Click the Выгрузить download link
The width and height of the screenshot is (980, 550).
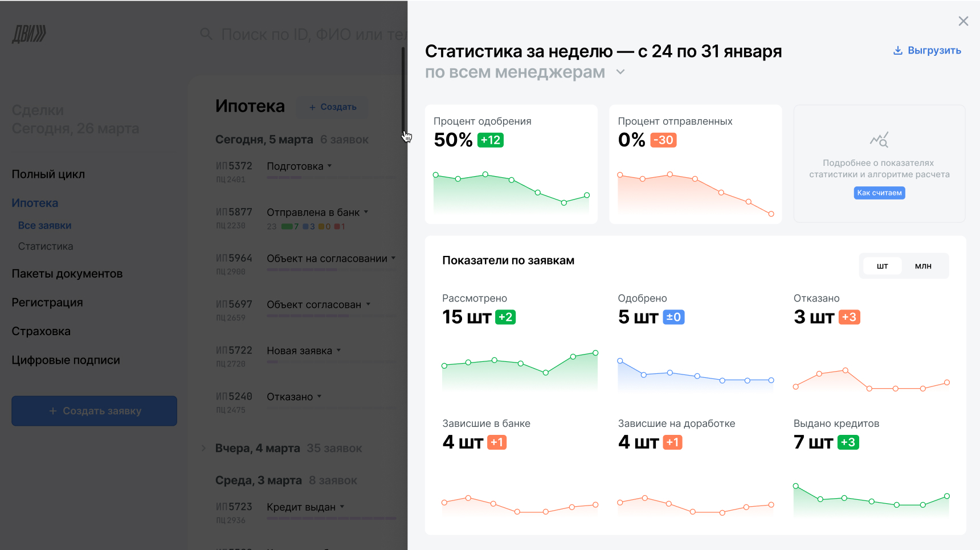pyautogui.click(x=927, y=50)
